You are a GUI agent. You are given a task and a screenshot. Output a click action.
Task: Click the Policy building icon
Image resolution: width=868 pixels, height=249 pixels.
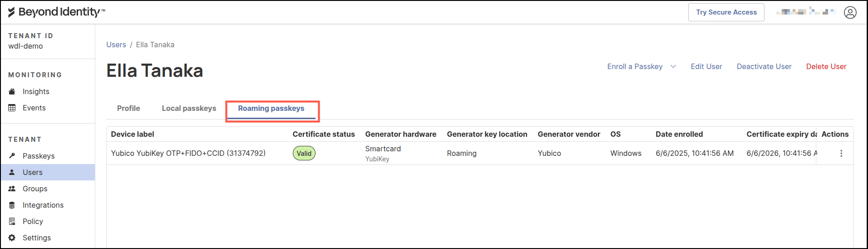tap(12, 221)
